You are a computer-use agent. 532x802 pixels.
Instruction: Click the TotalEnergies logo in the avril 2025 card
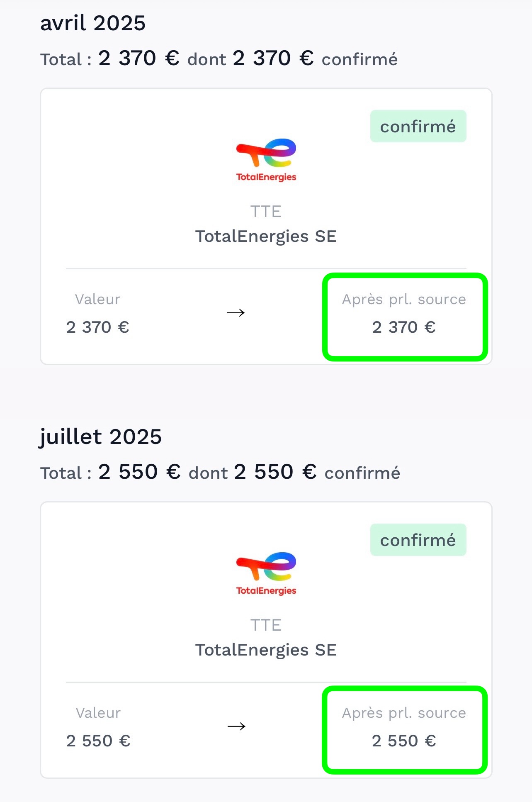(266, 160)
